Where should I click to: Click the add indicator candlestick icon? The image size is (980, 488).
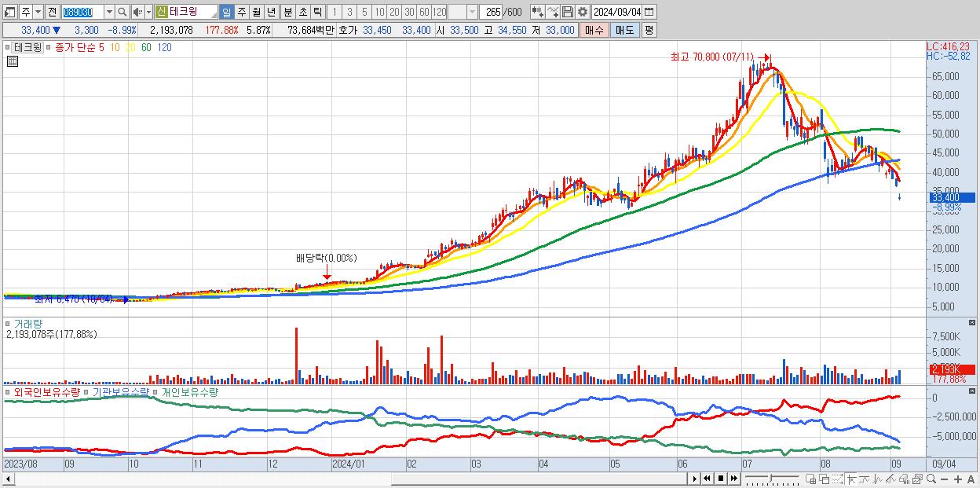[538, 12]
